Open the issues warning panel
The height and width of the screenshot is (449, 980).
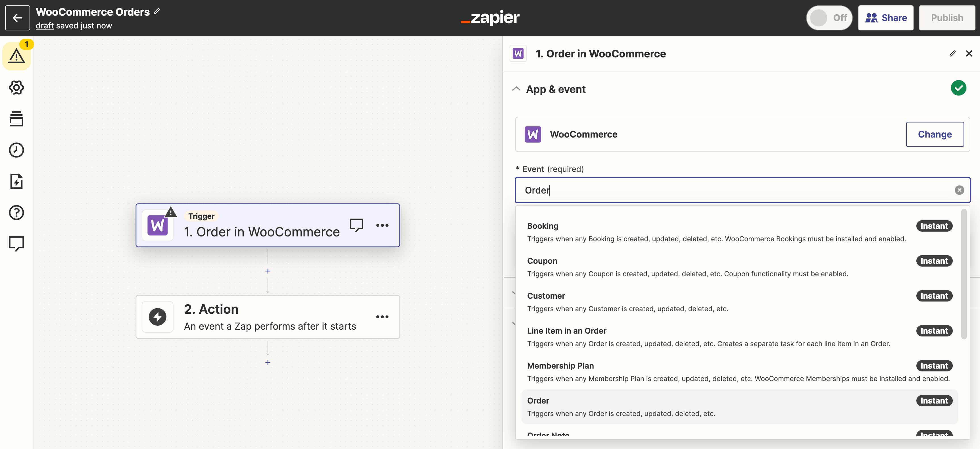tap(17, 56)
